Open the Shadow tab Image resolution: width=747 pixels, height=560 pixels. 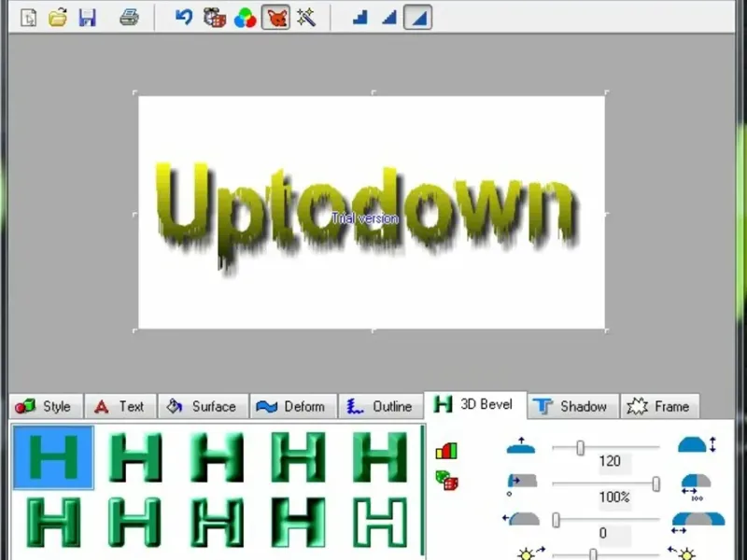click(573, 406)
